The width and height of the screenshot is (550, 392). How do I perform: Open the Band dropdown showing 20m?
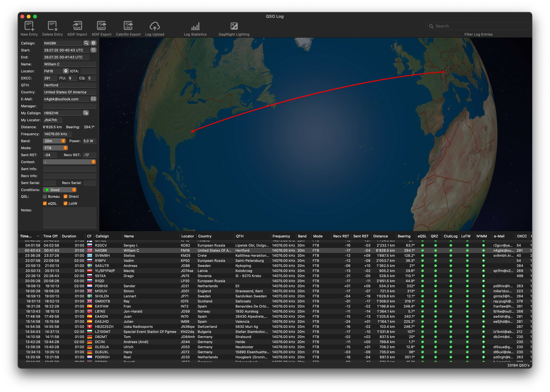point(54,141)
